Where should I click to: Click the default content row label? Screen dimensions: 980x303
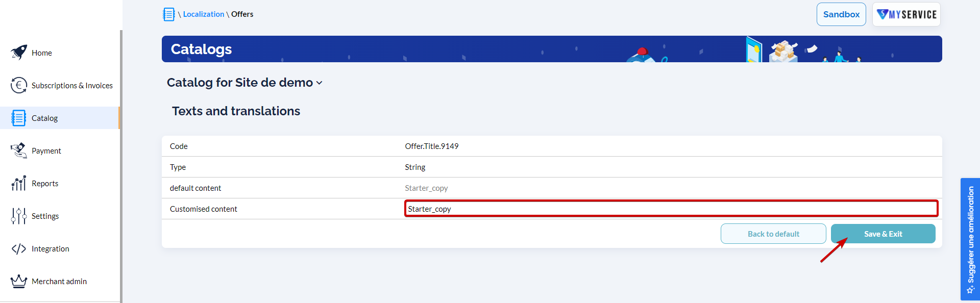195,188
